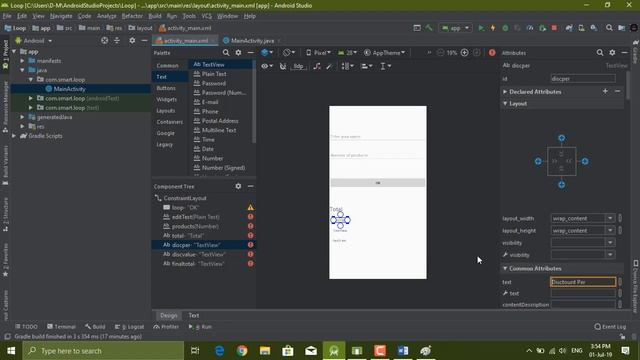640x360 pixels.
Task: Select Buttons category in Palette
Action: (166, 88)
